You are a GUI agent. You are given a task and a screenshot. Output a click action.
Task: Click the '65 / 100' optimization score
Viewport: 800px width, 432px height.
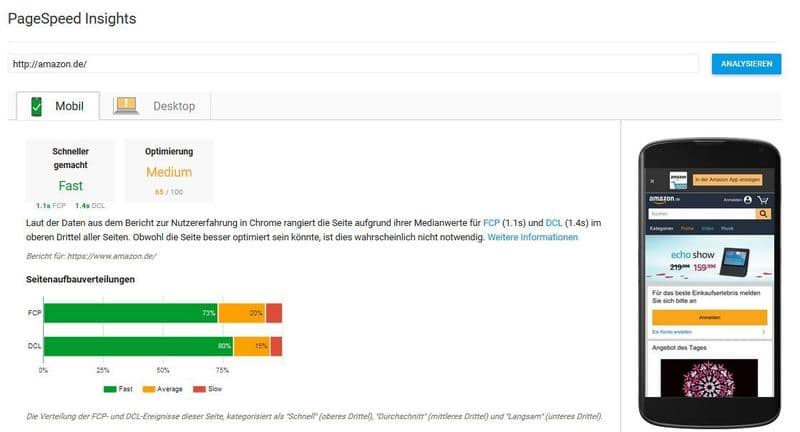click(169, 192)
